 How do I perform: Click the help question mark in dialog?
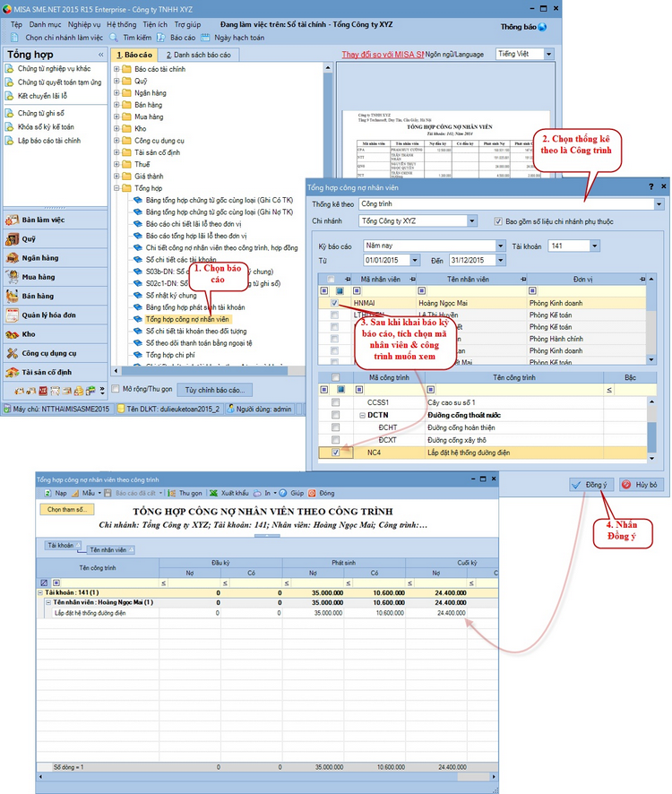[x=650, y=187]
